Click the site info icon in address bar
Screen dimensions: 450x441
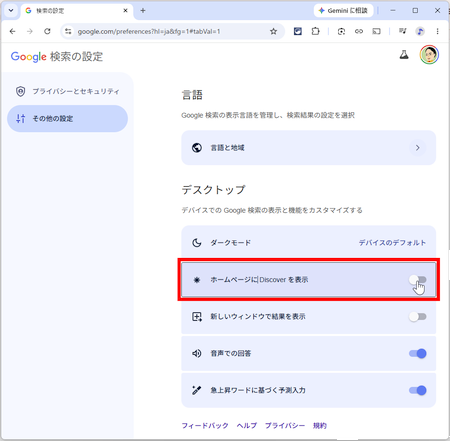[x=68, y=31]
